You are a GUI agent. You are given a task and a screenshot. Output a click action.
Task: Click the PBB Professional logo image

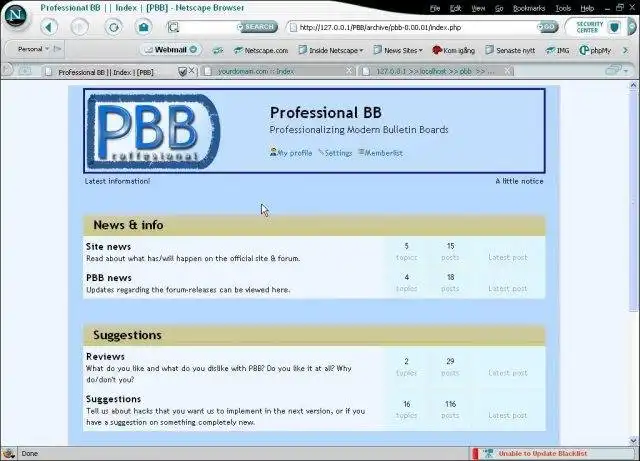154,131
